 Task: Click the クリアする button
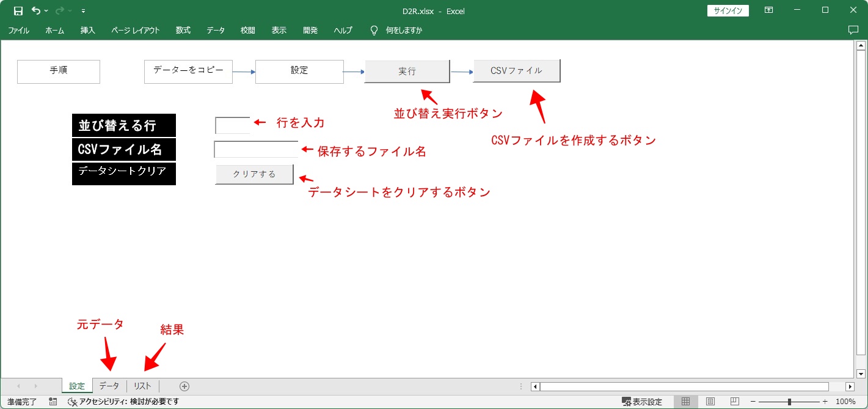[254, 174]
